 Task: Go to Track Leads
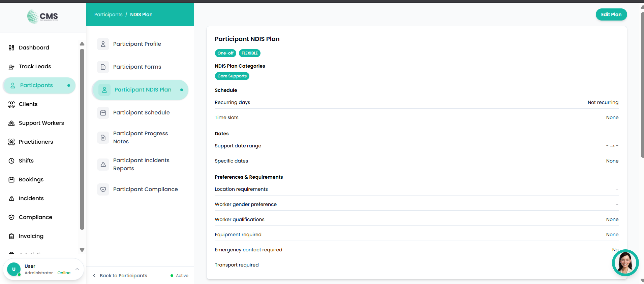coord(39,67)
